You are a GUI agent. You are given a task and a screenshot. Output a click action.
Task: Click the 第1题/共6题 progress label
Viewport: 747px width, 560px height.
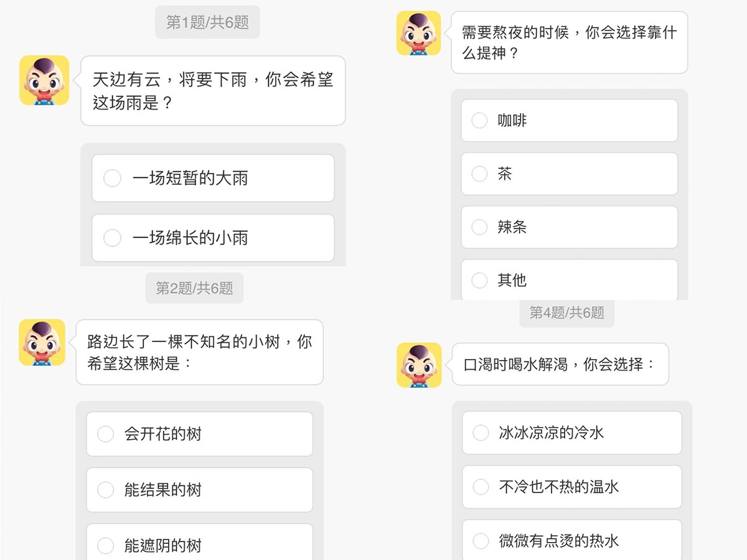point(207,22)
